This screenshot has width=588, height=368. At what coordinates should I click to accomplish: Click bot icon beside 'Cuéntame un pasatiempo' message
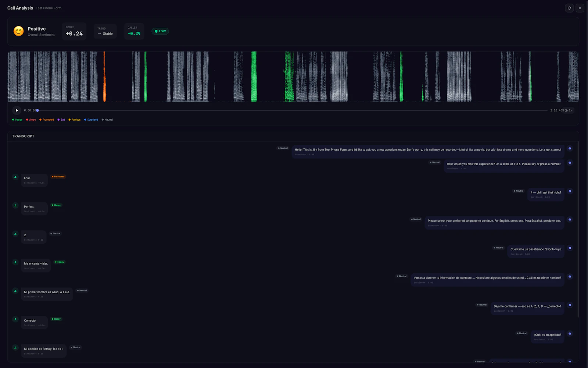click(x=570, y=248)
